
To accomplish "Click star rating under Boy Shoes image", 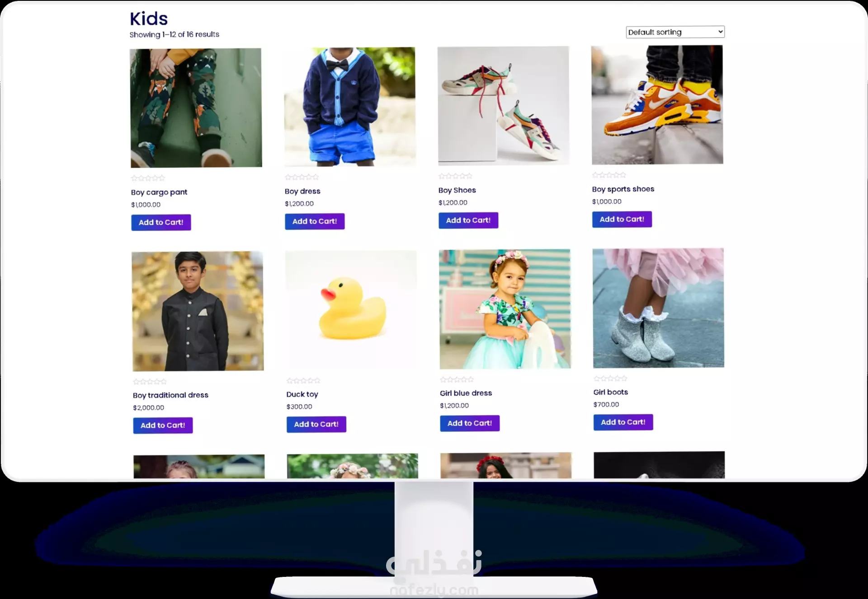I will tap(455, 176).
